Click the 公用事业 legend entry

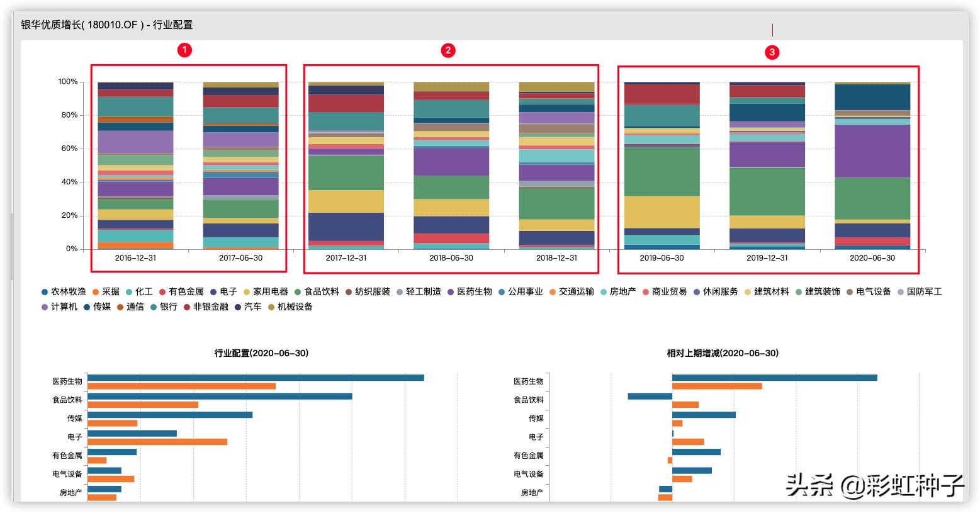coord(521,292)
